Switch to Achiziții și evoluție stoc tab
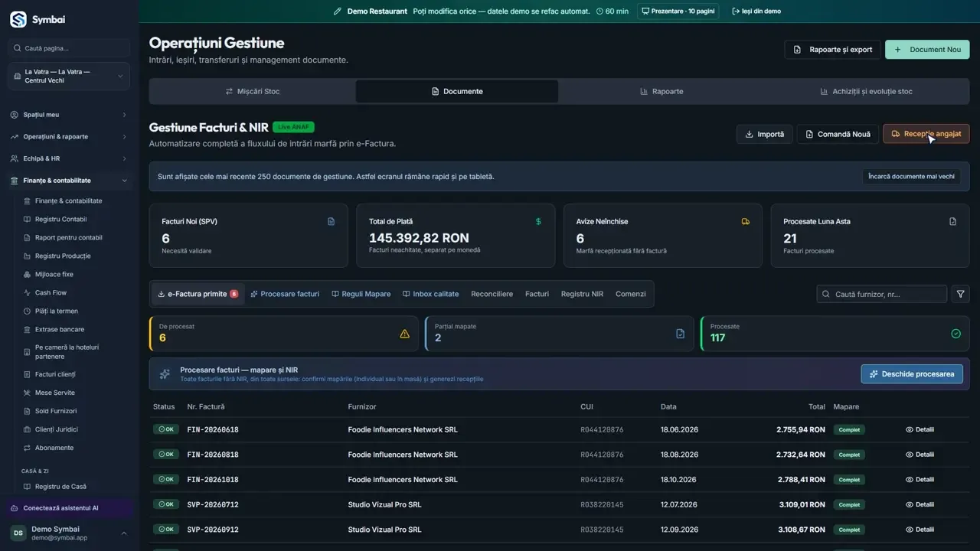 [866, 91]
